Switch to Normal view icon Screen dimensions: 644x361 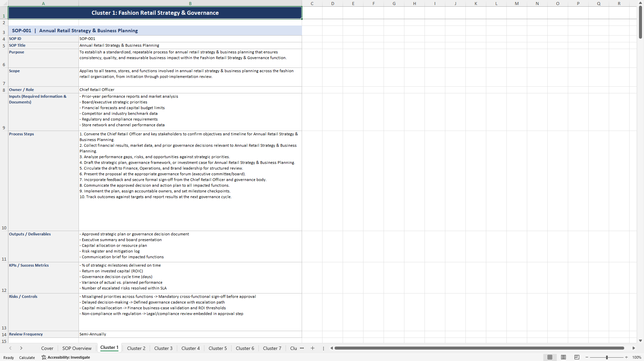[x=550, y=357]
